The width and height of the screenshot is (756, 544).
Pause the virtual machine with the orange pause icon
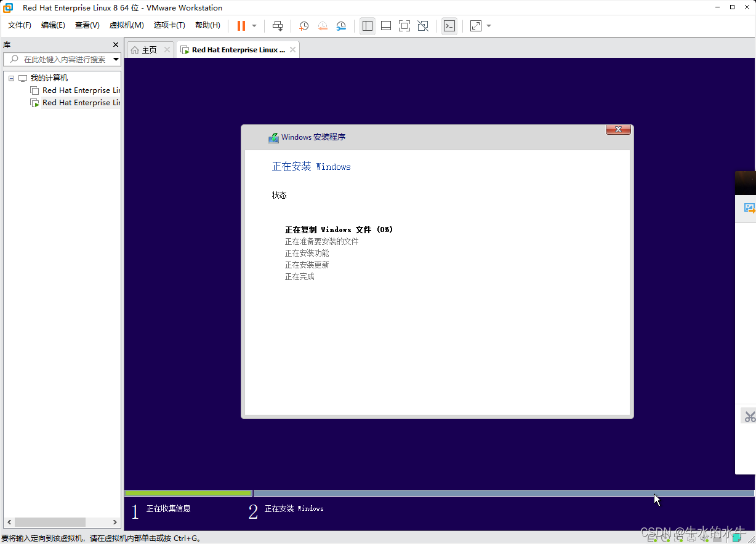(241, 26)
